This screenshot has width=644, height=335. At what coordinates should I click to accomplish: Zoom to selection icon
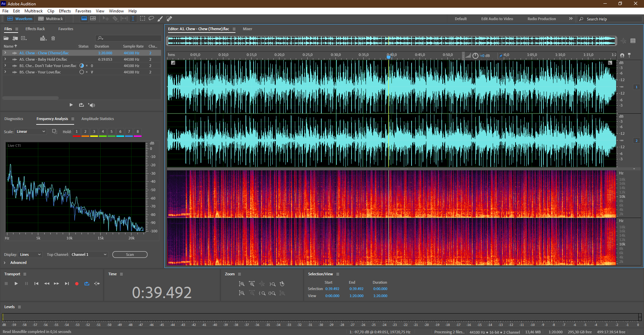(272, 293)
